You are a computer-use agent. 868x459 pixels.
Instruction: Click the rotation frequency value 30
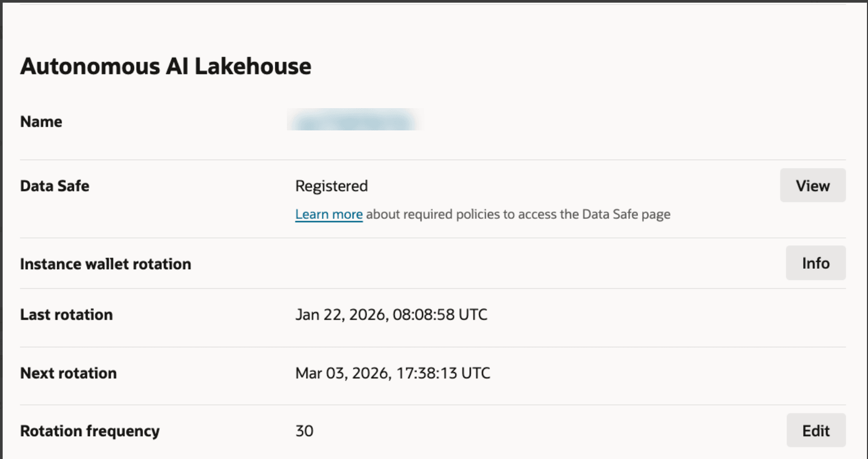304,431
